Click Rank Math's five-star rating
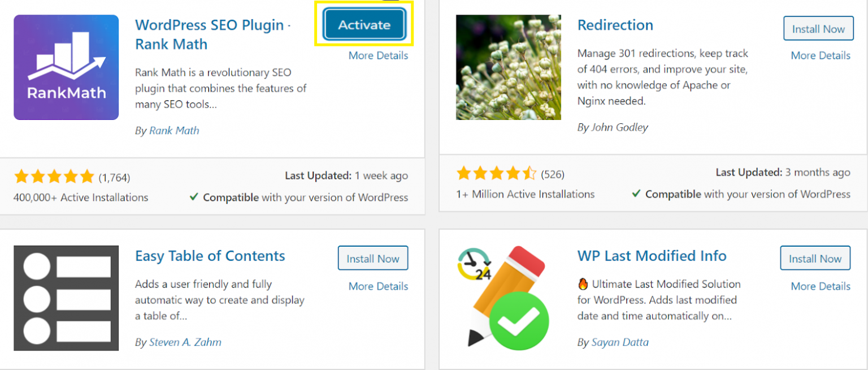This screenshot has width=868, height=370. pyautogui.click(x=54, y=177)
